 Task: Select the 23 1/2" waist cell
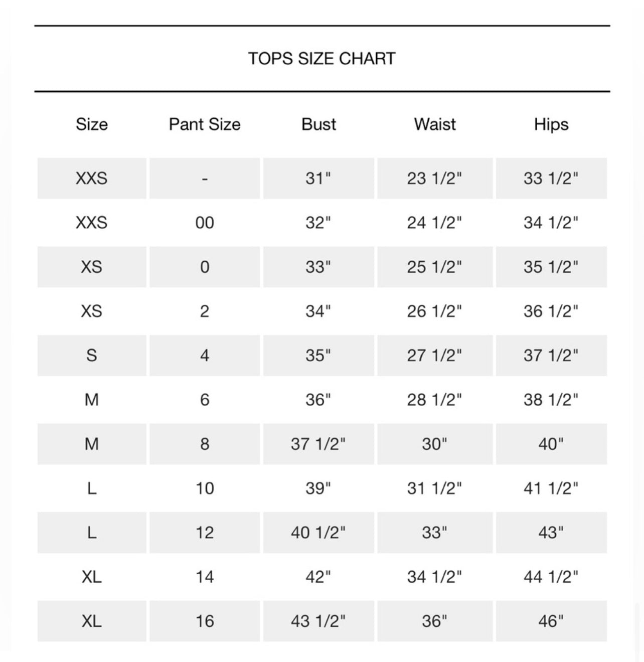pyautogui.click(x=434, y=179)
